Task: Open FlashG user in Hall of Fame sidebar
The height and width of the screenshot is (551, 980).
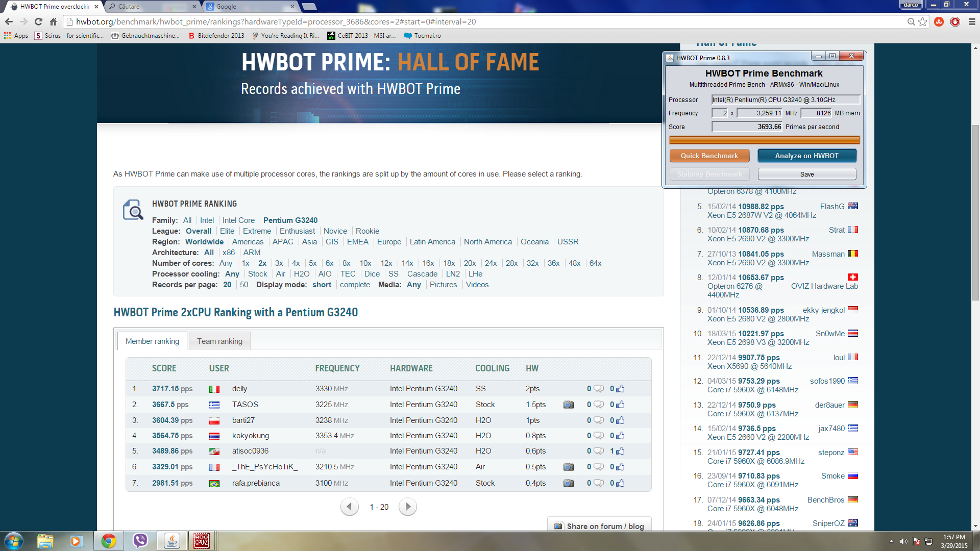Action: click(x=832, y=207)
